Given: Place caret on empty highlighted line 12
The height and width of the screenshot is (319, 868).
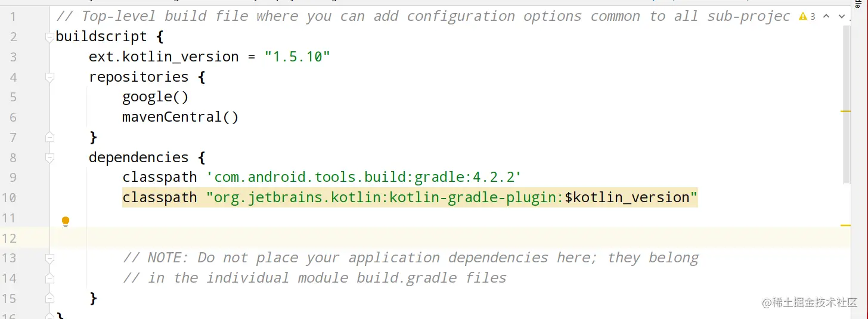Looking at the screenshot, I should click(x=450, y=237).
